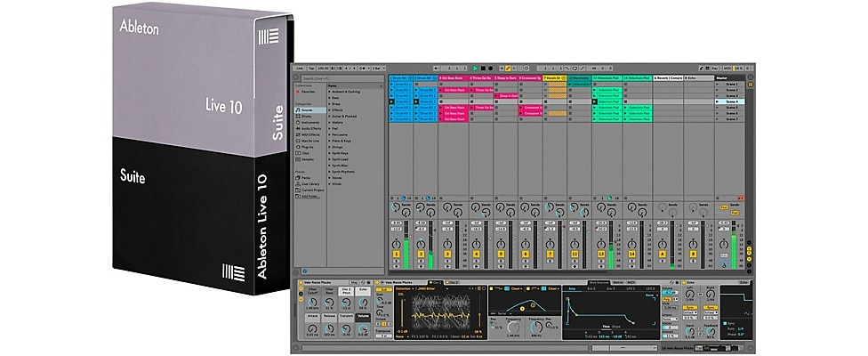The height and width of the screenshot is (356, 868).
Task: Click the round Record button in transport
Action: (490, 69)
